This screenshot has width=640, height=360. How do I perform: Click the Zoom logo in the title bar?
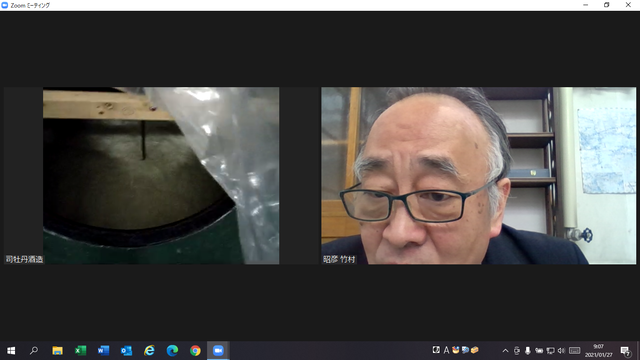[x=4, y=5]
